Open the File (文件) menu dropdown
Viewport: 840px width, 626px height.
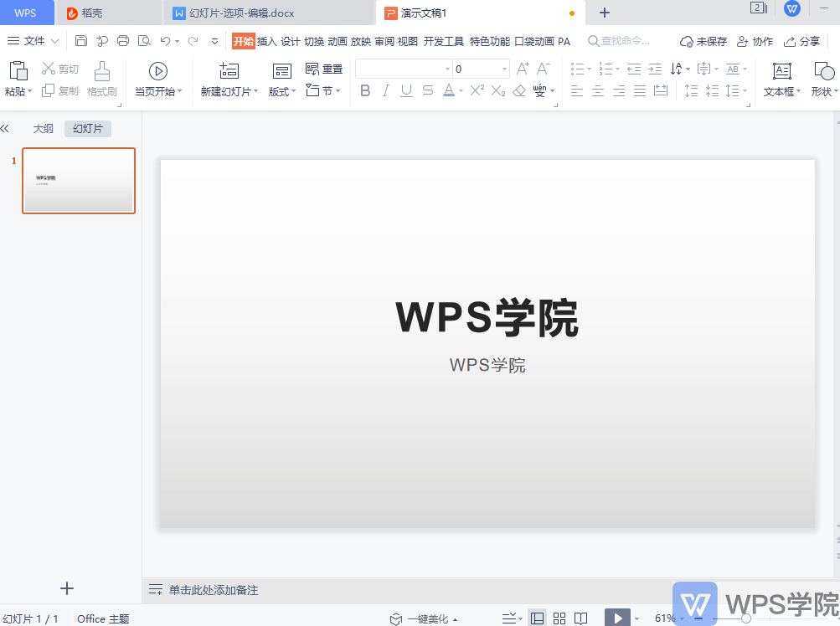tap(33, 41)
